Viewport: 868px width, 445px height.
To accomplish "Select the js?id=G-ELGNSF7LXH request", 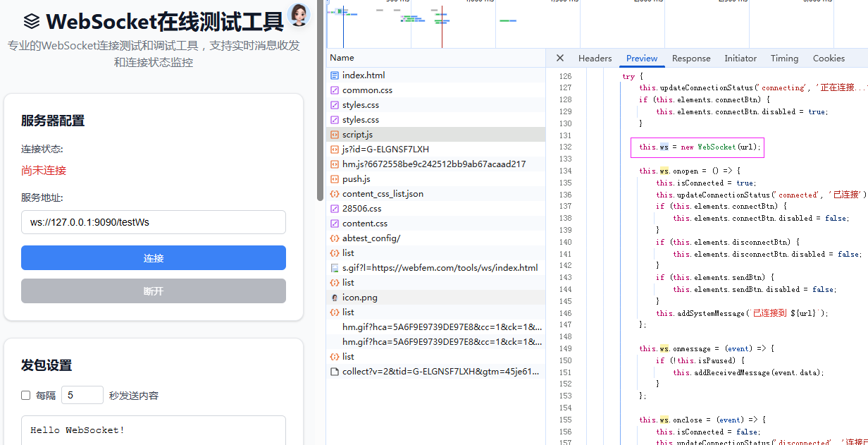I will 435,150.
